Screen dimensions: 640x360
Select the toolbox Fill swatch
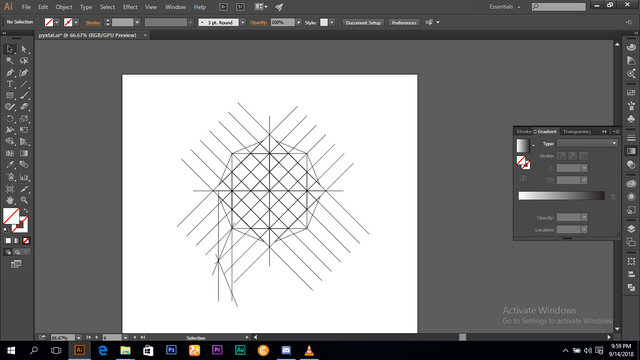[11, 216]
